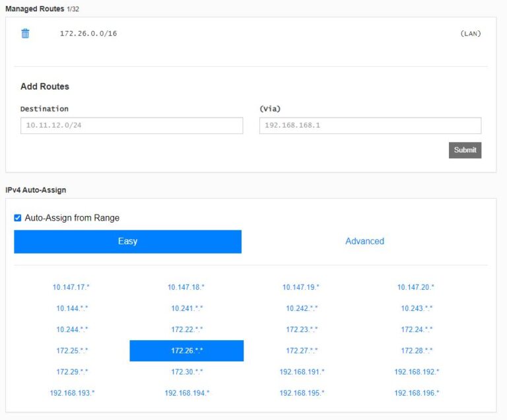The image size is (507, 420).
Task: Select the 10.147.20.* range
Action: [416, 287]
